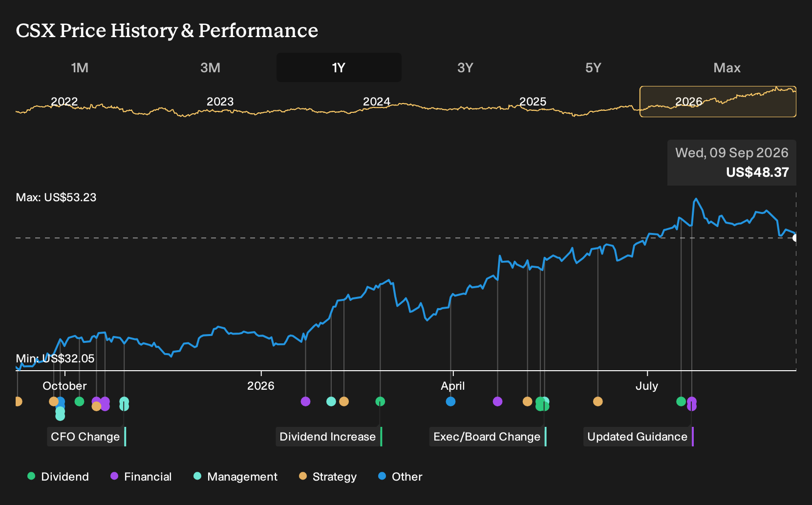Toggle the Financial legend filter
The width and height of the screenshot is (812, 505).
tap(141, 477)
